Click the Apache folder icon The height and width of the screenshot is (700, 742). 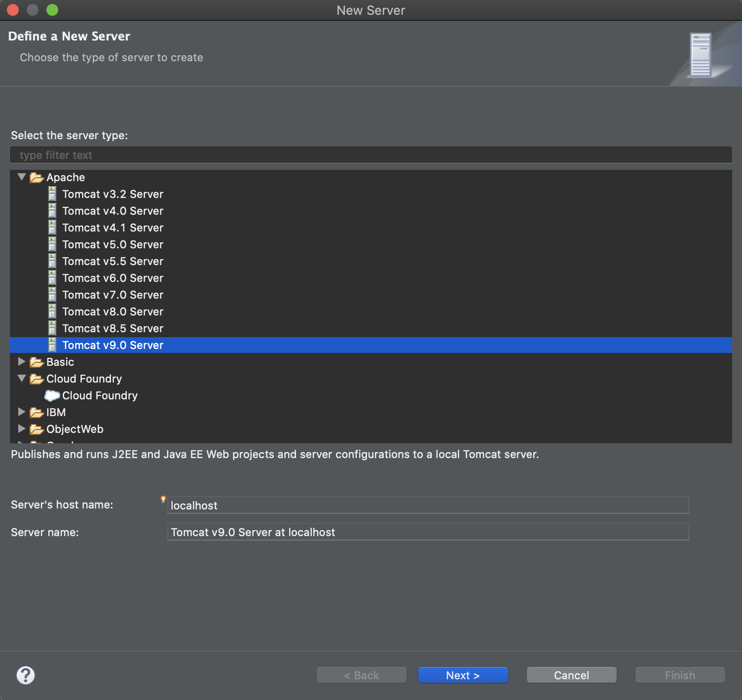(37, 178)
